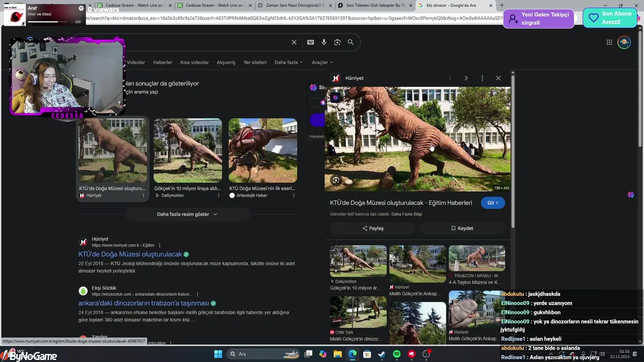This screenshot has width=644, height=362.
Task: Switch to the Yer siteleri tab
Action: [x=255, y=62]
